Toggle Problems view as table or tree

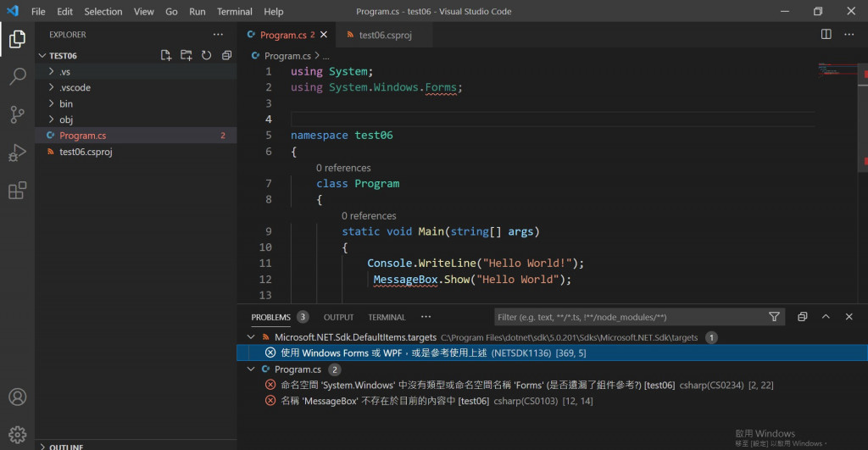(x=803, y=317)
